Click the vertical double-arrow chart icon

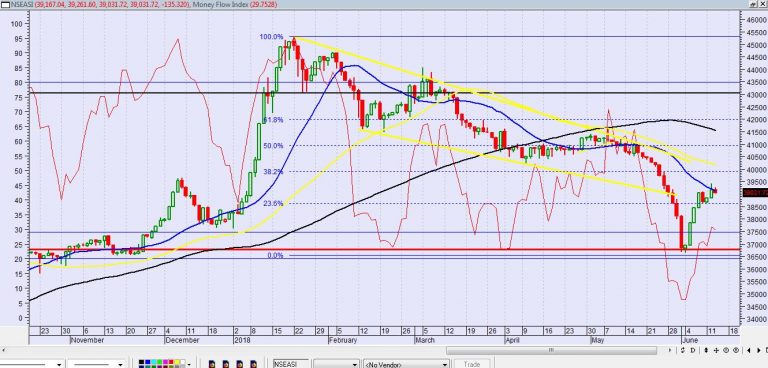point(706,350)
